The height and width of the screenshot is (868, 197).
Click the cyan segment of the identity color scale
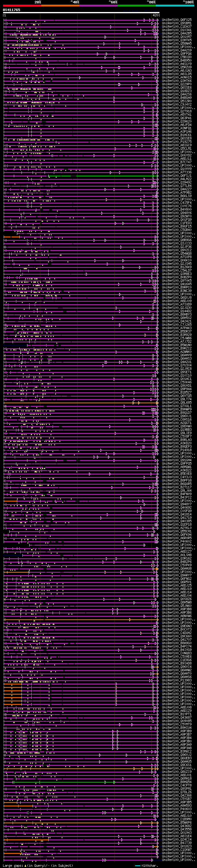(175, 6)
